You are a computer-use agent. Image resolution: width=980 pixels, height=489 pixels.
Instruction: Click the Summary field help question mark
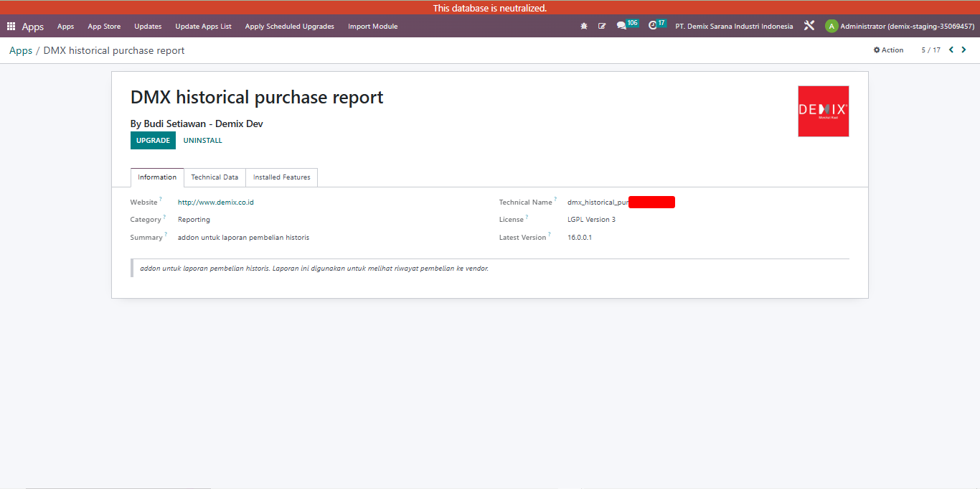pos(166,235)
